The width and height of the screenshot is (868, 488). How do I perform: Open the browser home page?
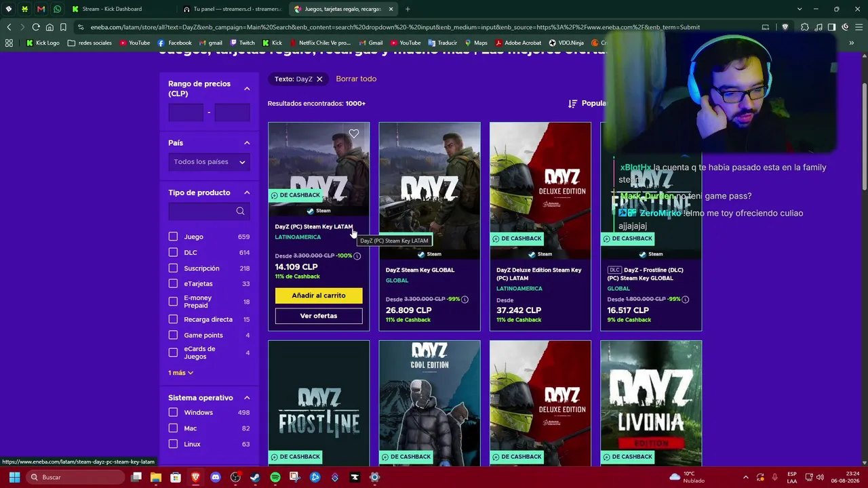click(50, 27)
